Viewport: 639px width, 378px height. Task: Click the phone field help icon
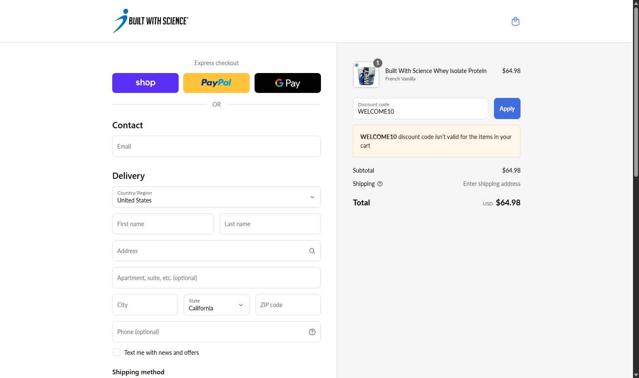click(x=312, y=332)
